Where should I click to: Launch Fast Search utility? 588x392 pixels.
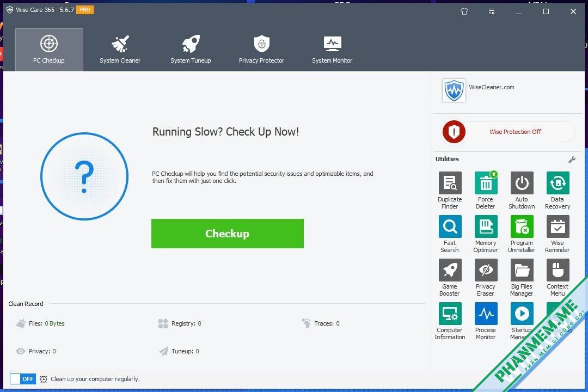click(450, 234)
